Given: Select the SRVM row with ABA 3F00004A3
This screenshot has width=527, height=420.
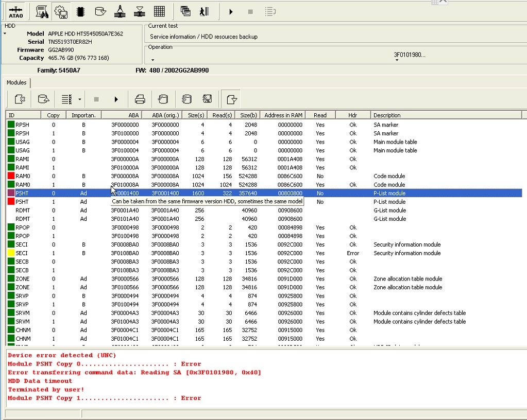Looking at the screenshot, I should [264, 313].
